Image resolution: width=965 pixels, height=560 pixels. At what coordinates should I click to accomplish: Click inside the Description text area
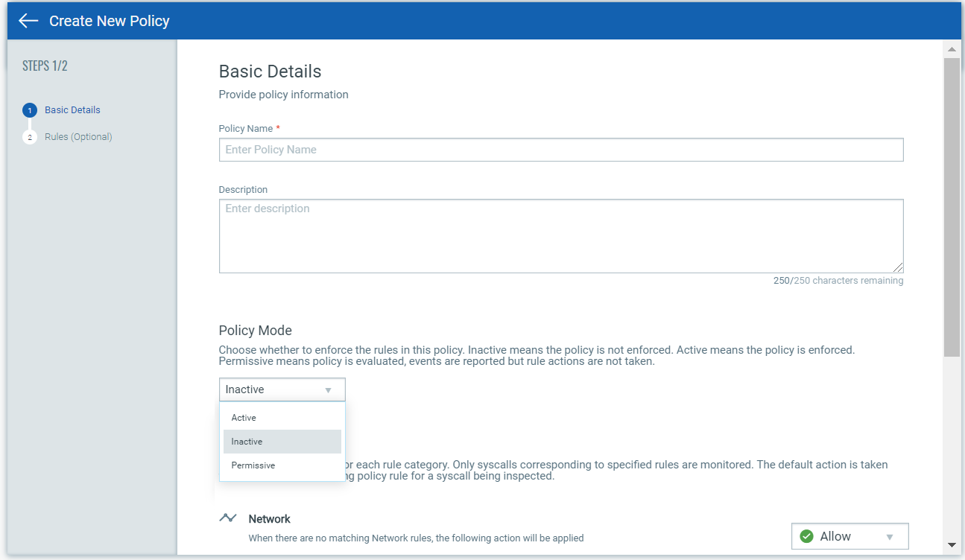coord(561,236)
